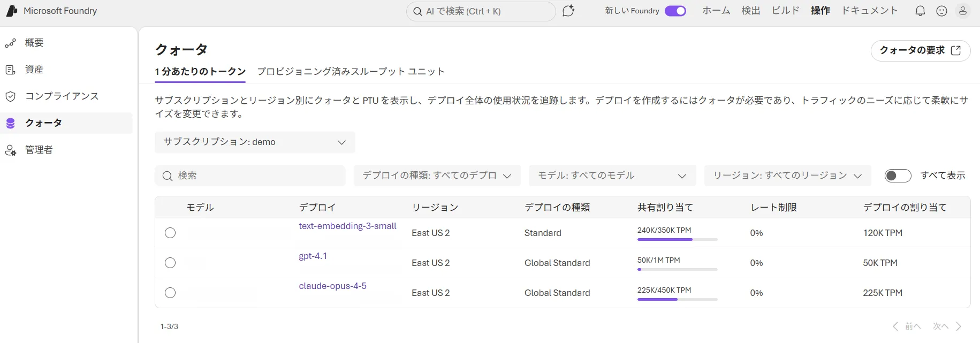
Task: Open the claude-opus-4-5 deployment link
Action: [332, 286]
